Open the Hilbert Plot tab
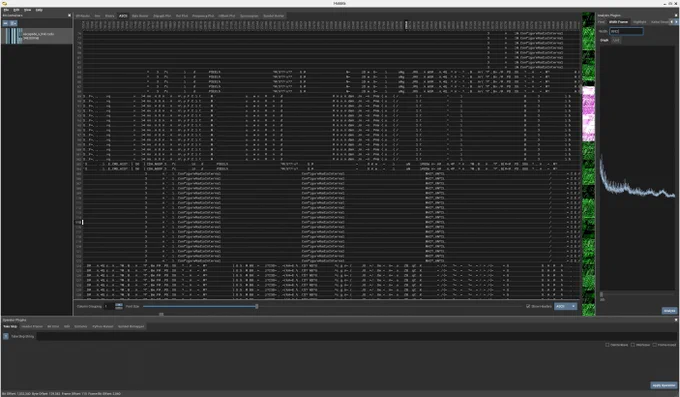680x397 pixels. pyautogui.click(x=227, y=16)
